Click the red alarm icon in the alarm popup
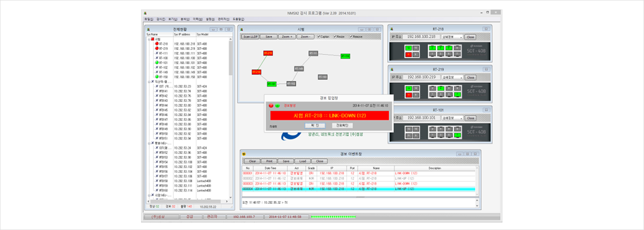Image resolution: width=644 pixels, height=230 pixels. coord(271,105)
